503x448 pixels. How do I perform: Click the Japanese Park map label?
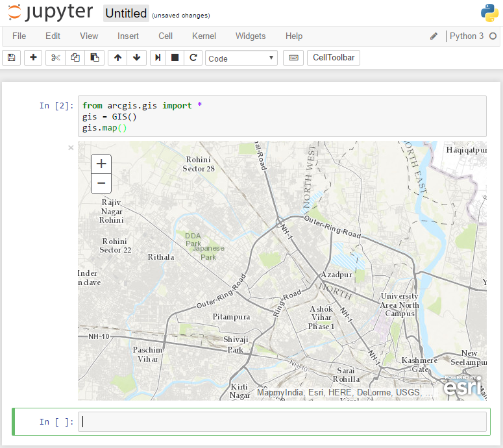pos(208,253)
